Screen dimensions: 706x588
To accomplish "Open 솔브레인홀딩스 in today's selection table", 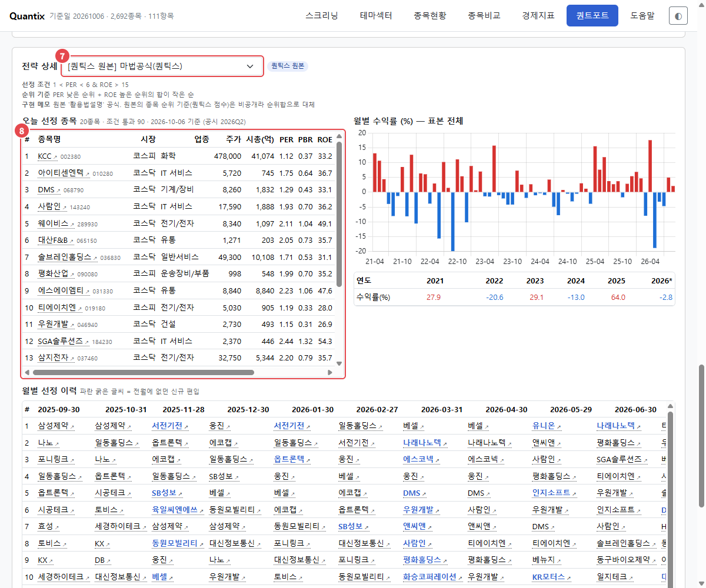I will 68,257.
